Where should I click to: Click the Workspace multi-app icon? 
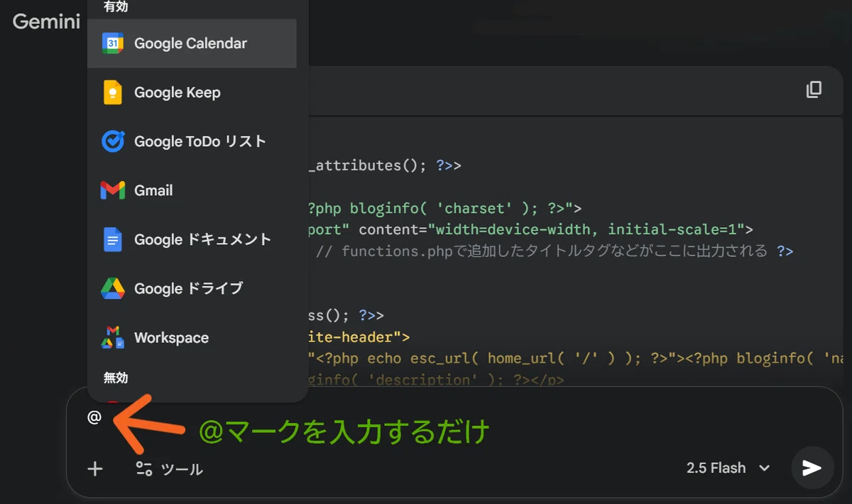pos(113,337)
